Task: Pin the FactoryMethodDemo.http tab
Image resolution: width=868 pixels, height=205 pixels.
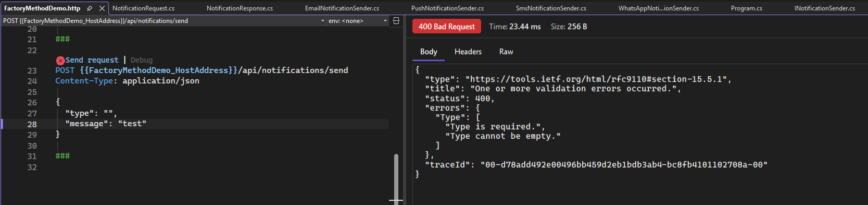Action: pos(90,8)
